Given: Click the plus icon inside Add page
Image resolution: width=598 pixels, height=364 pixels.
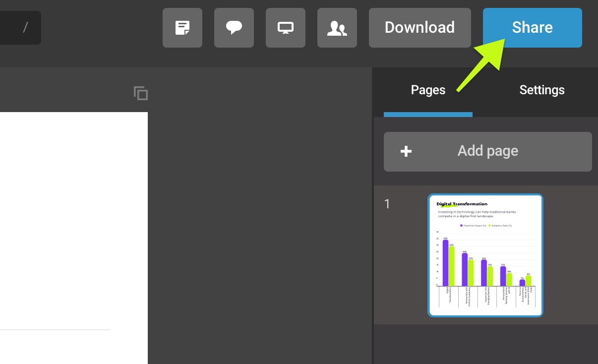Looking at the screenshot, I should [x=406, y=152].
